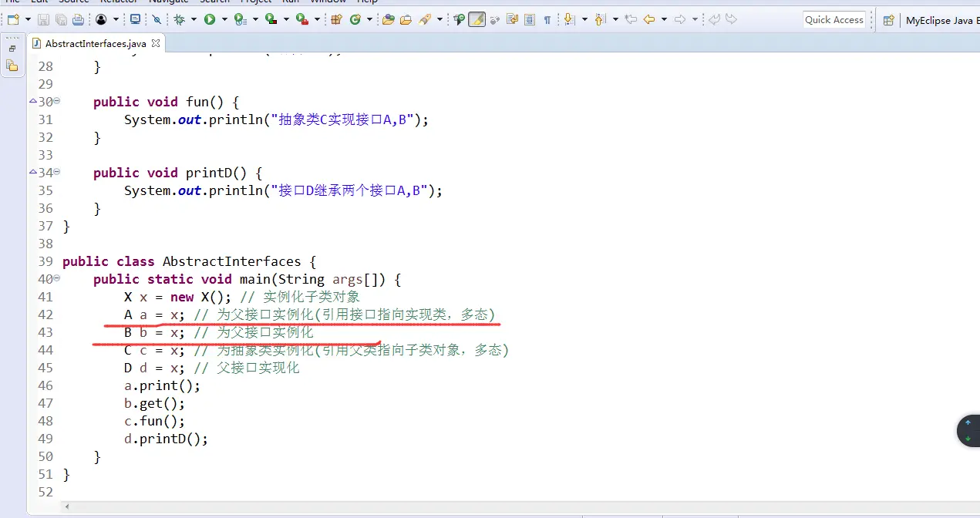This screenshot has height=518, width=980.
Task: Click the line number 46
Action: click(45, 385)
